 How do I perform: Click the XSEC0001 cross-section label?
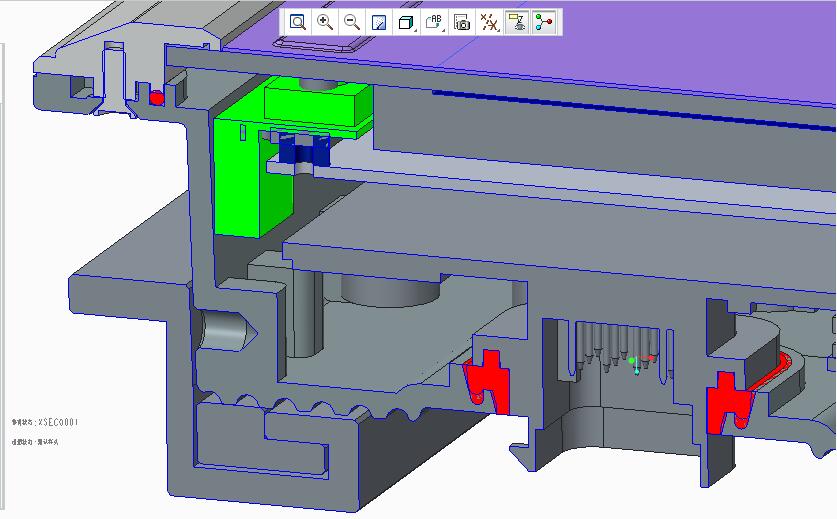[45, 423]
